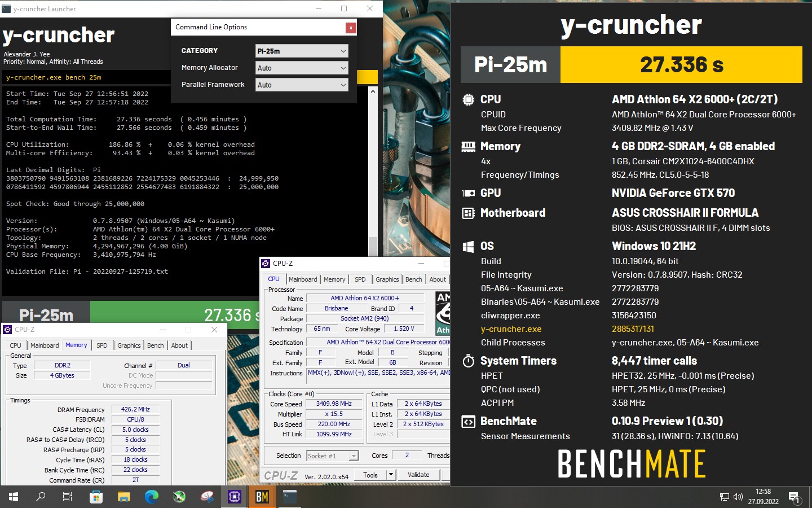Click the CPU-Z icon in Memory window title
This screenshot has height=508, width=812.
(x=7, y=329)
